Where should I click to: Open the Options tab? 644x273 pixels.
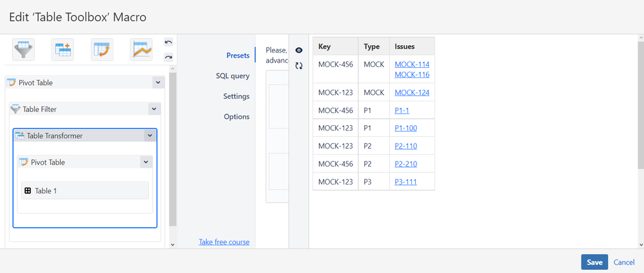[237, 116]
